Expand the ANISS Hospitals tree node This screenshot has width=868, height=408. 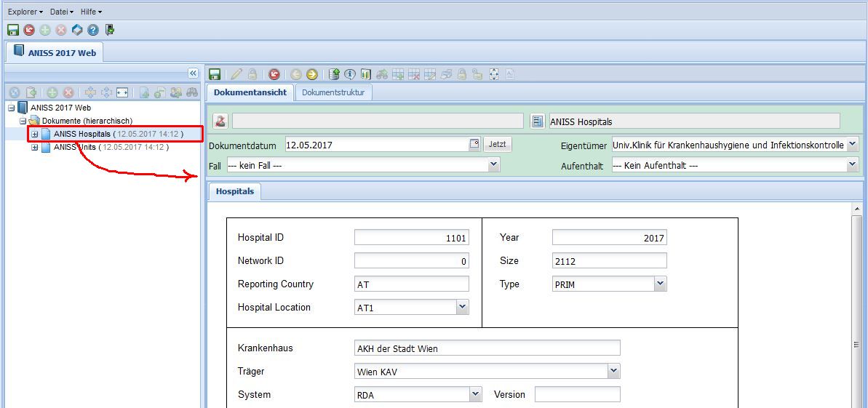pyautogui.click(x=34, y=135)
